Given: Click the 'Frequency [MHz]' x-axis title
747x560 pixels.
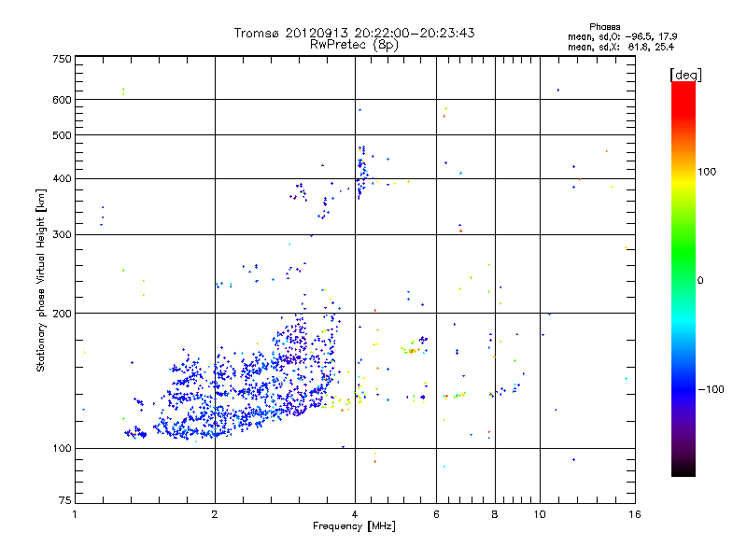Looking at the screenshot, I should tap(354, 526).
